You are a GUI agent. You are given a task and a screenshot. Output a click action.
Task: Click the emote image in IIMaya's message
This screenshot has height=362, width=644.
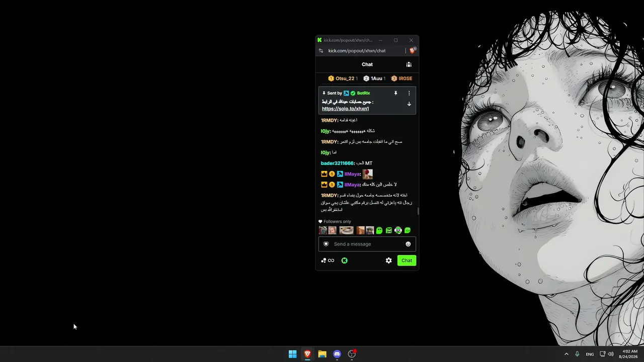coord(368,174)
